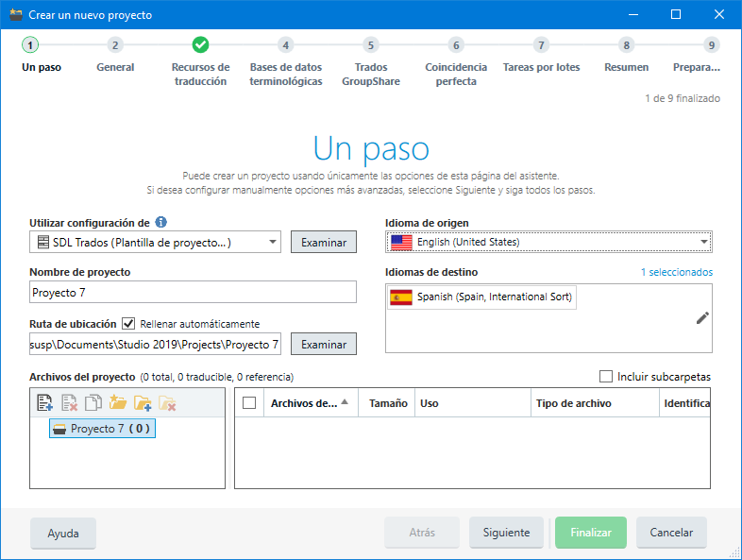
Task: Click Examinar next to project template
Action: point(324,242)
